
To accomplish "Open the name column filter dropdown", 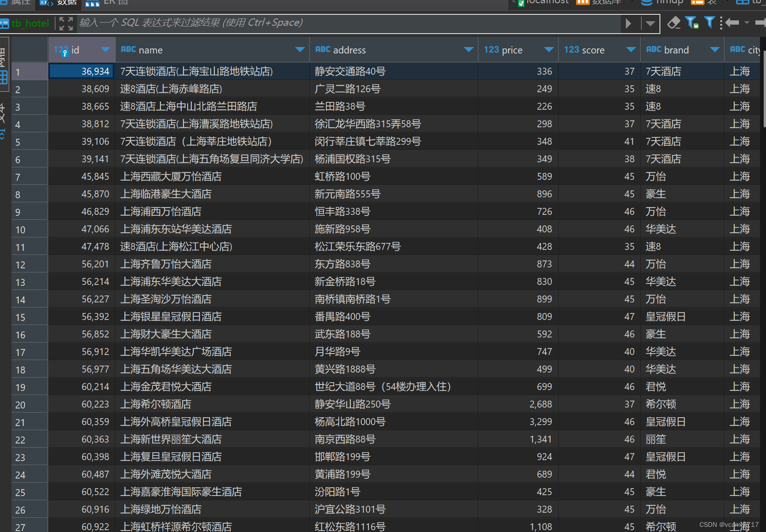I will (x=300, y=50).
